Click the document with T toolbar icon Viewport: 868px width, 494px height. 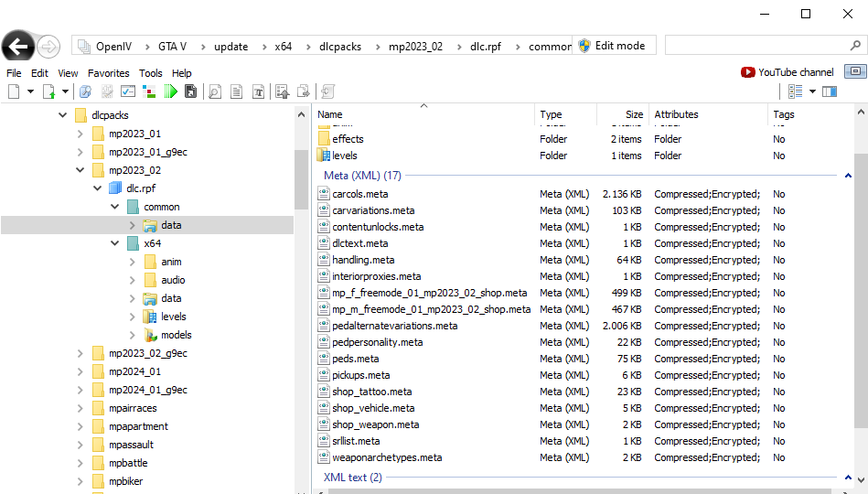[x=258, y=91]
